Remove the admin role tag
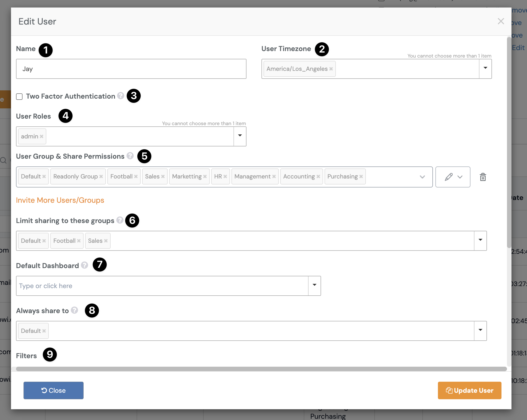The width and height of the screenshot is (527, 420). 42,136
